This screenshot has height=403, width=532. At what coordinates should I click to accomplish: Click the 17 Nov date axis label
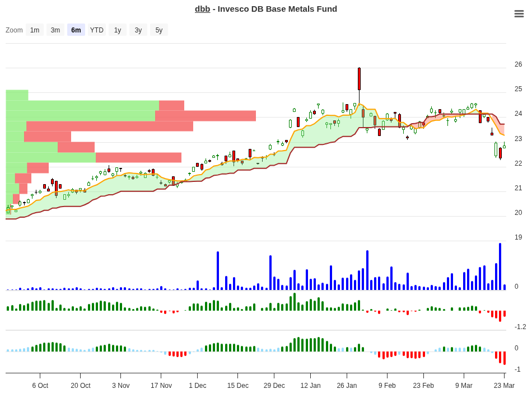[x=161, y=385]
